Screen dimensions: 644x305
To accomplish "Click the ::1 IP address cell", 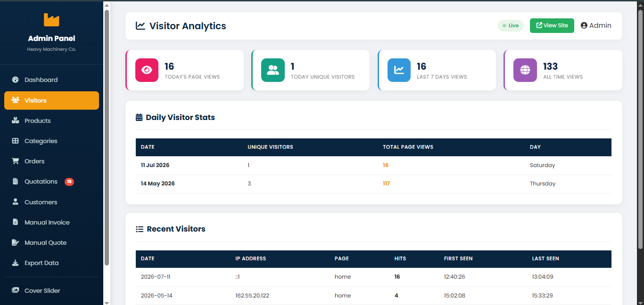I will tap(238, 277).
